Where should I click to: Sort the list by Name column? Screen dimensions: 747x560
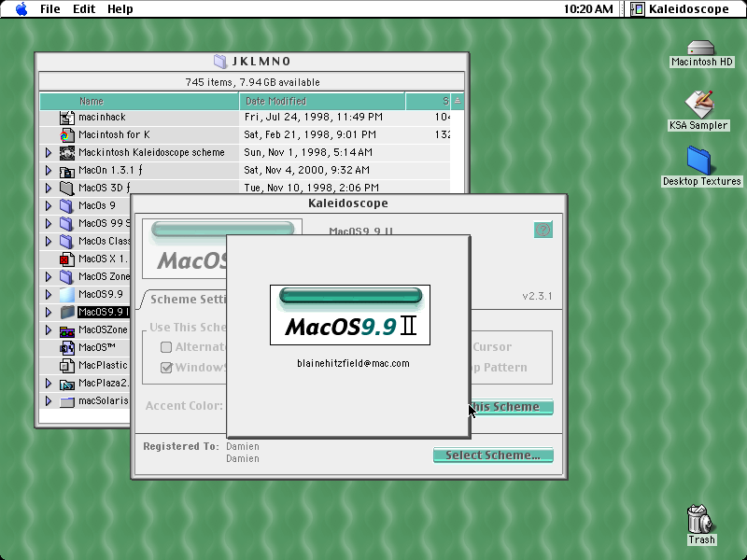tap(139, 101)
